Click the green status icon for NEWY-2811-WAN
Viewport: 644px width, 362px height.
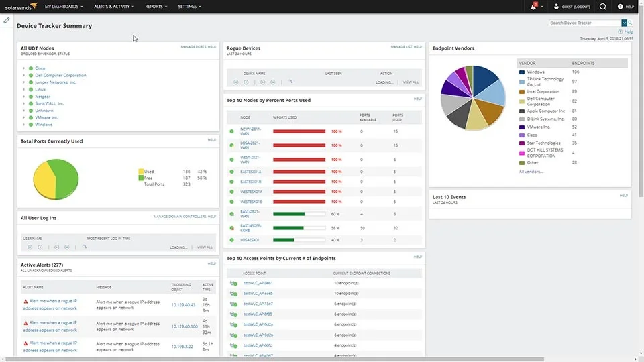click(x=232, y=131)
